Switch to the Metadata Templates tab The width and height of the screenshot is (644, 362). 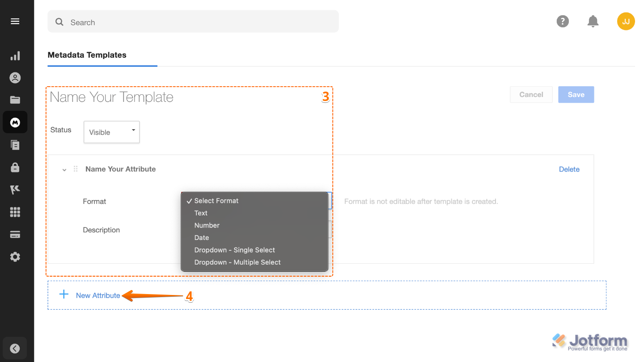click(87, 55)
